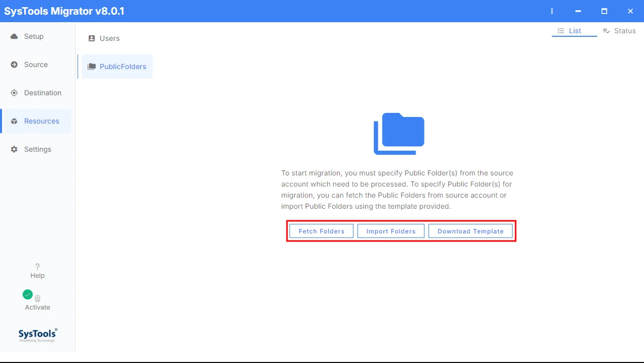Minimize the SysTools Migrator window

tap(578, 11)
